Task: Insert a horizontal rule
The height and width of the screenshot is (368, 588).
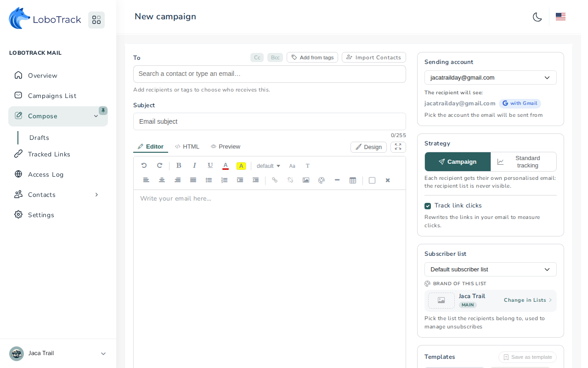Action: [x=337, y=180]
